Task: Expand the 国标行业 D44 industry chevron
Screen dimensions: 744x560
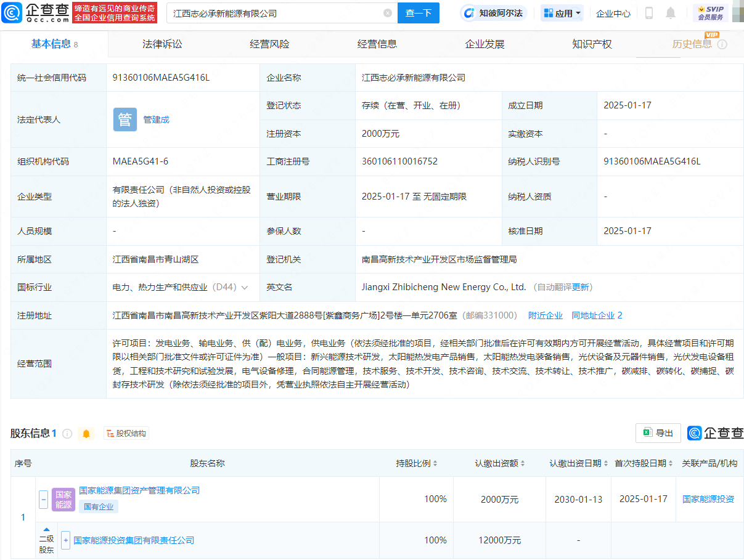Action: tap(245, 288)
